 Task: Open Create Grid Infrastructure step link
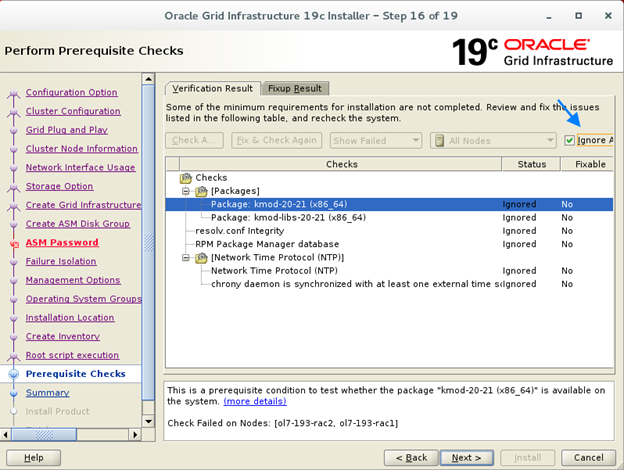84,205
